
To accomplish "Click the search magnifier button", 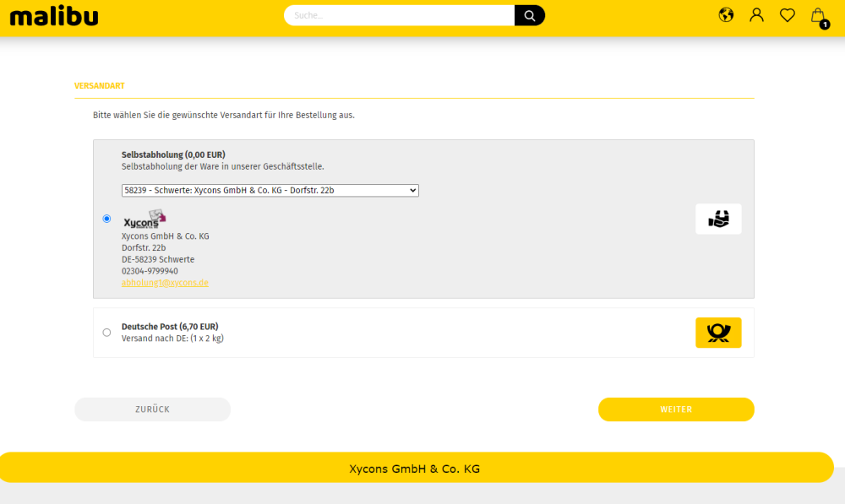I will [x=530, y=15].
